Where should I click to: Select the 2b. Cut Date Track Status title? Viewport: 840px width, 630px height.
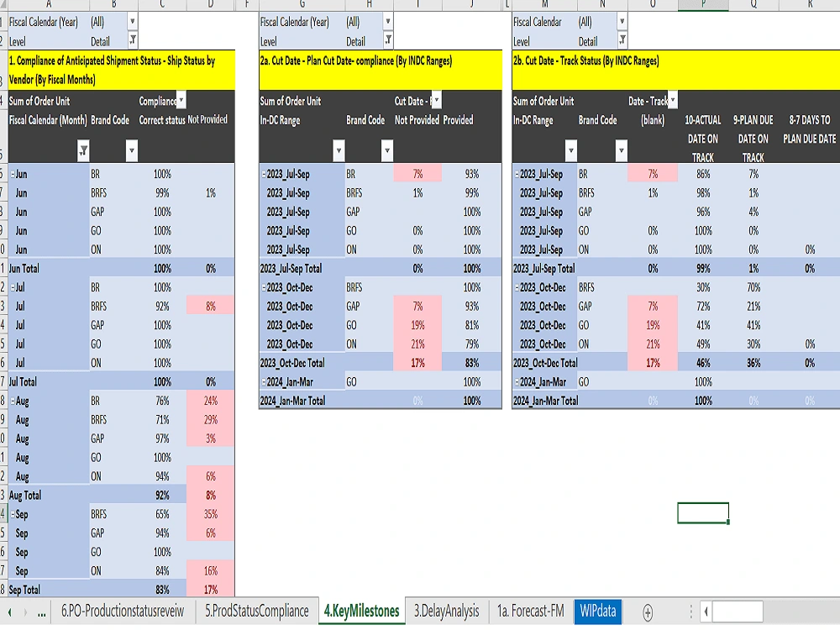(676, 71)
